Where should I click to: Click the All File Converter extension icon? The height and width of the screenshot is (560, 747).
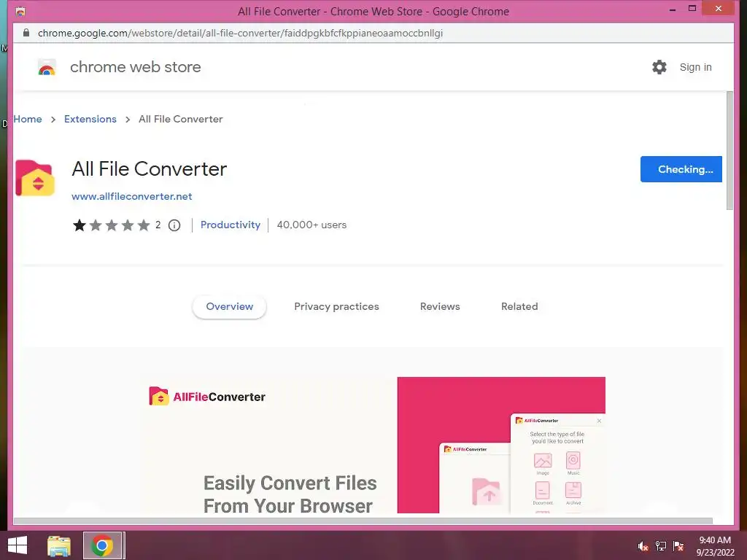point(35,178)
